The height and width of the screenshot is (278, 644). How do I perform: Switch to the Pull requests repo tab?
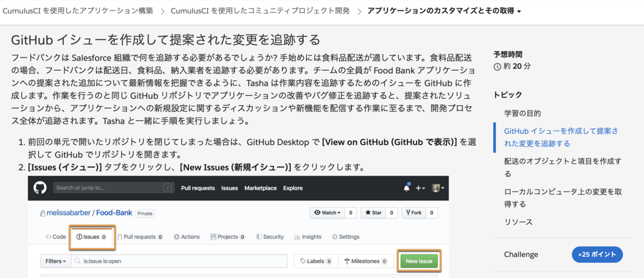point(140,237)
